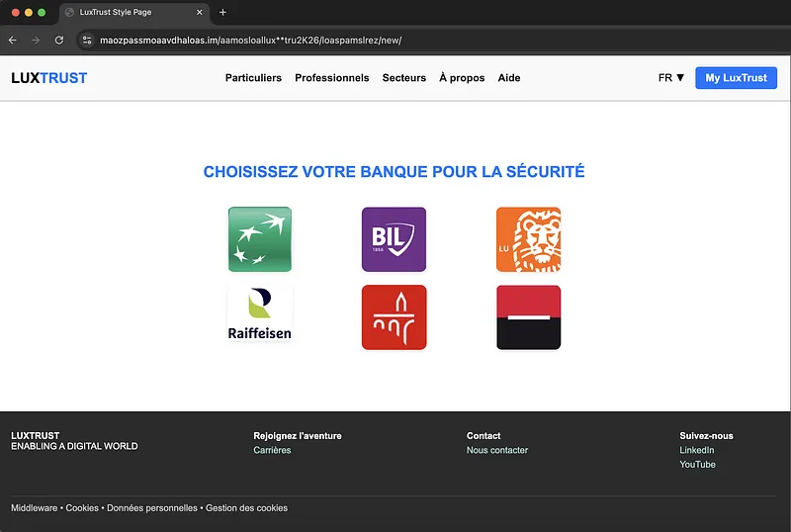The height and width of the screenshot is (532, 791).
Task: Close the LuxTrust Style Page tab
Action: click(x=200, y=12)
